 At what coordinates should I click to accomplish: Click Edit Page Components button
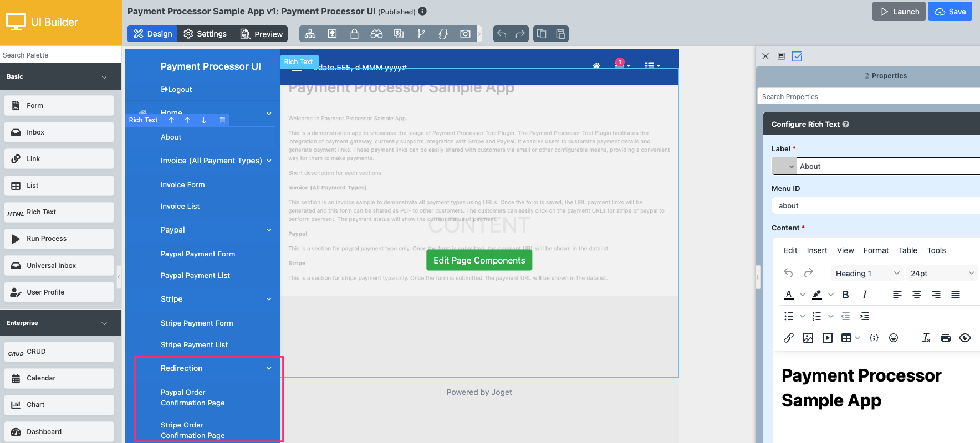(x=479, y=260)
